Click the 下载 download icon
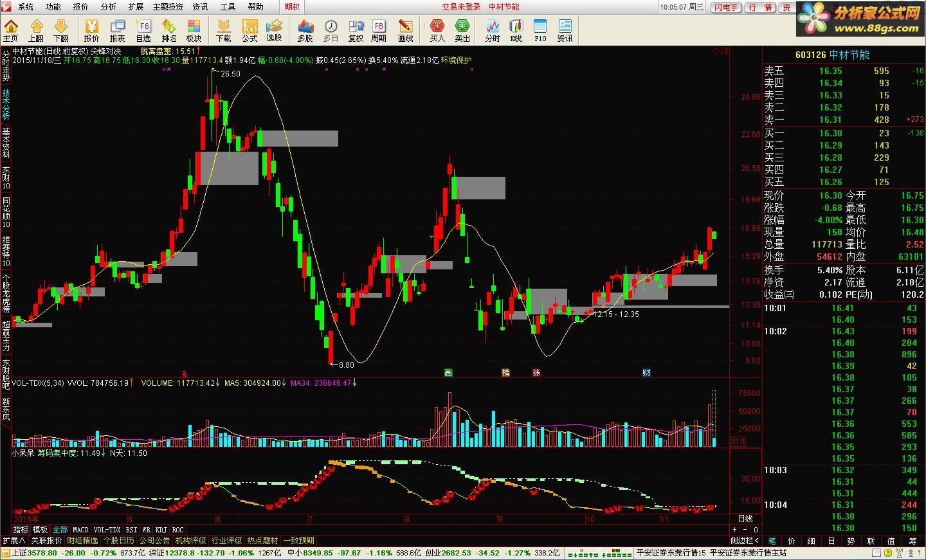Screen dimensions: 926x560 coord(223,30)
